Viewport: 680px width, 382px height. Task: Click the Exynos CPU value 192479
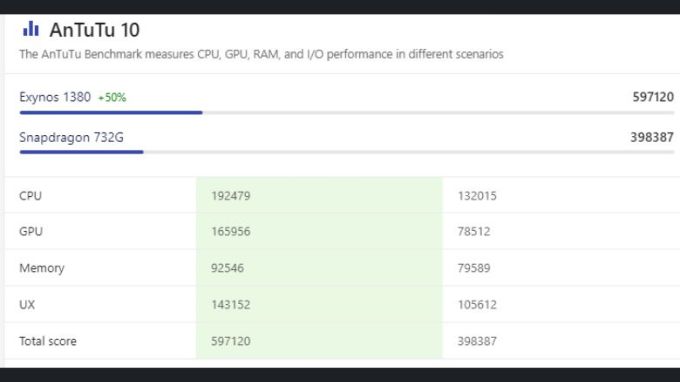(231, 196)
